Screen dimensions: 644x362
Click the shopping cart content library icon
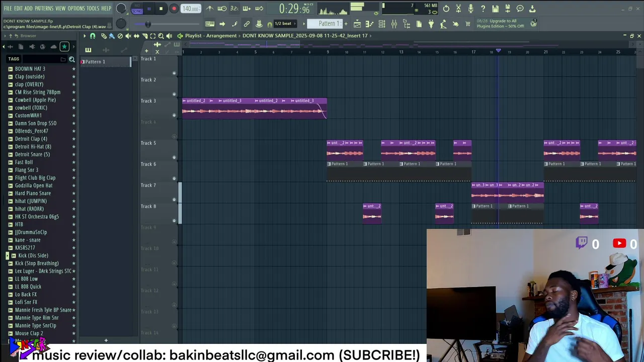pos(468,24)
